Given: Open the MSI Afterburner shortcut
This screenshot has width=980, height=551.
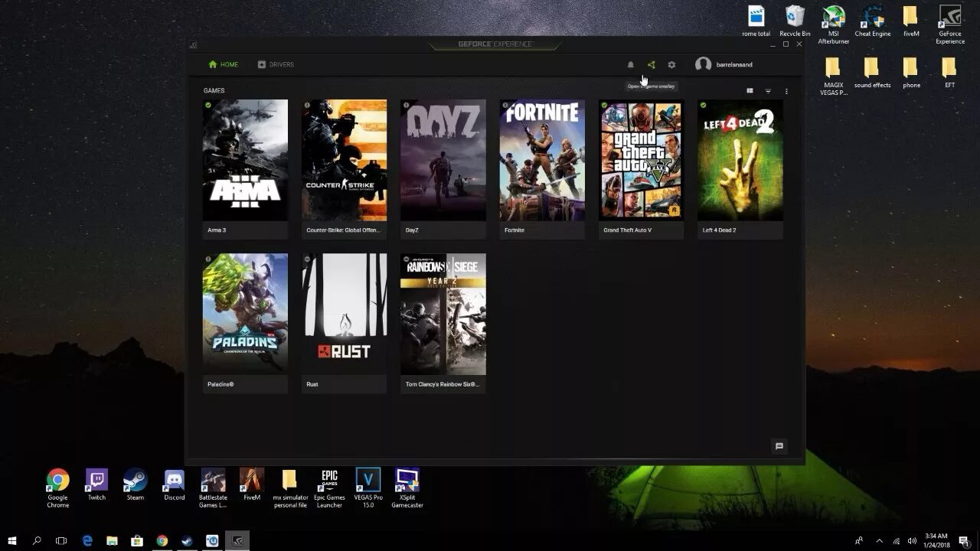Looking at the screenshot, I should click(x=834, y=24).
